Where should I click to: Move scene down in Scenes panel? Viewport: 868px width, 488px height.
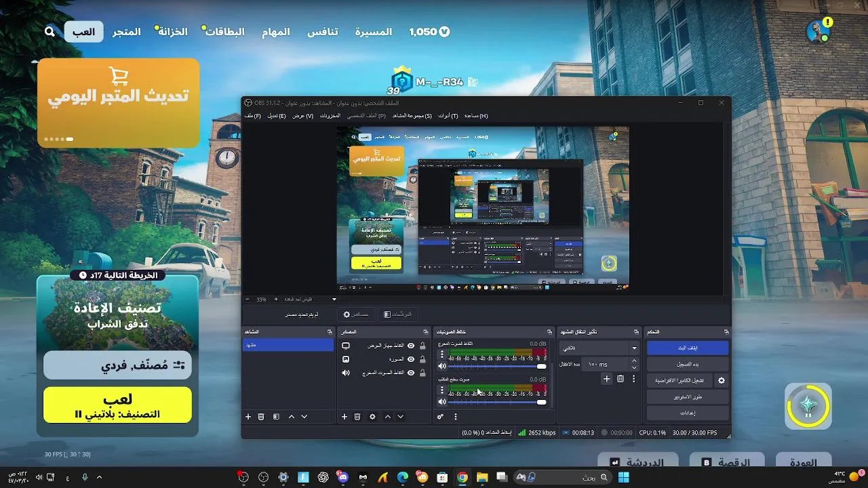pyautogui.click(x=304, y=417)
